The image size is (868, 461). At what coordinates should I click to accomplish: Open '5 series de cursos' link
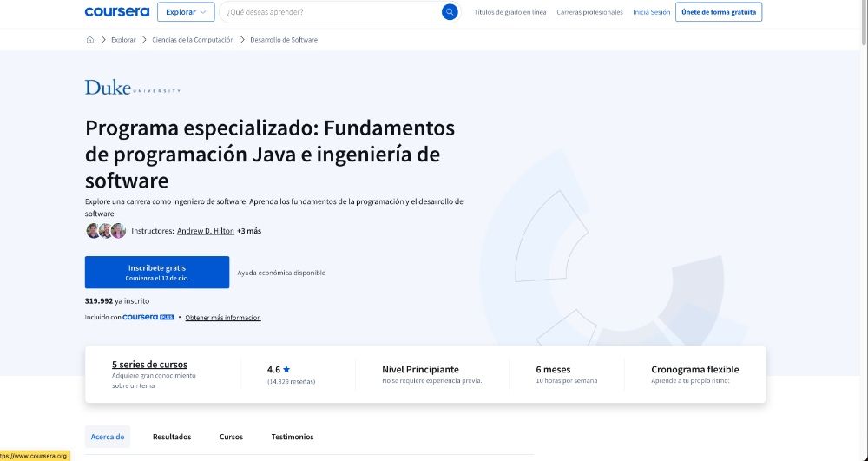click(149, 365)
